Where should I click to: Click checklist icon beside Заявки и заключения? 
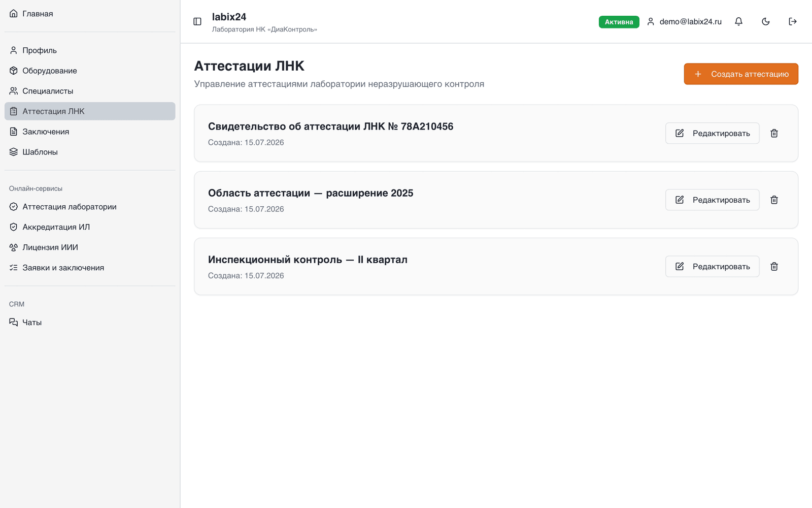click(x=14, y=268)
